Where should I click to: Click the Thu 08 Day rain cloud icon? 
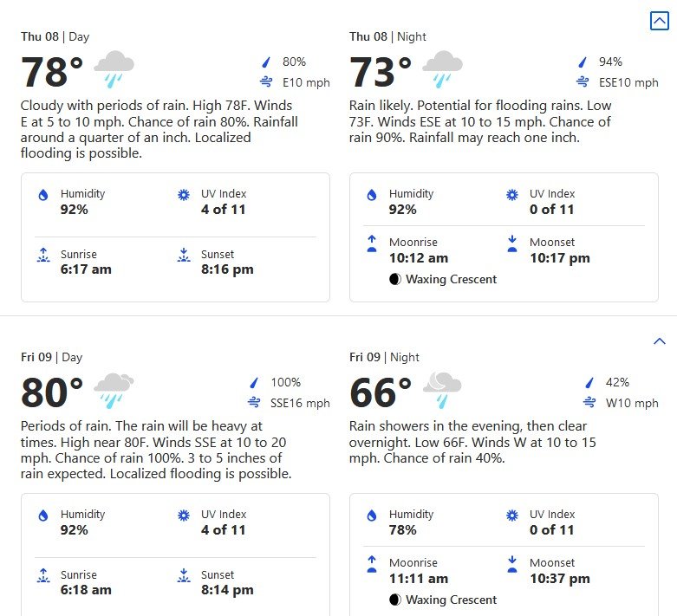(114, 69)
